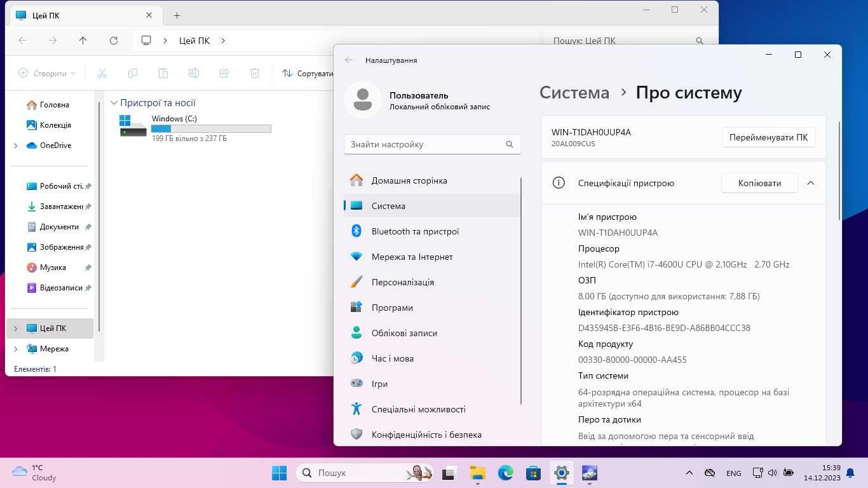The height and width of the screenshot is (488, 868).
Task: Click Cut icon in Explorer toolbar
Action: tap(102, 74)
